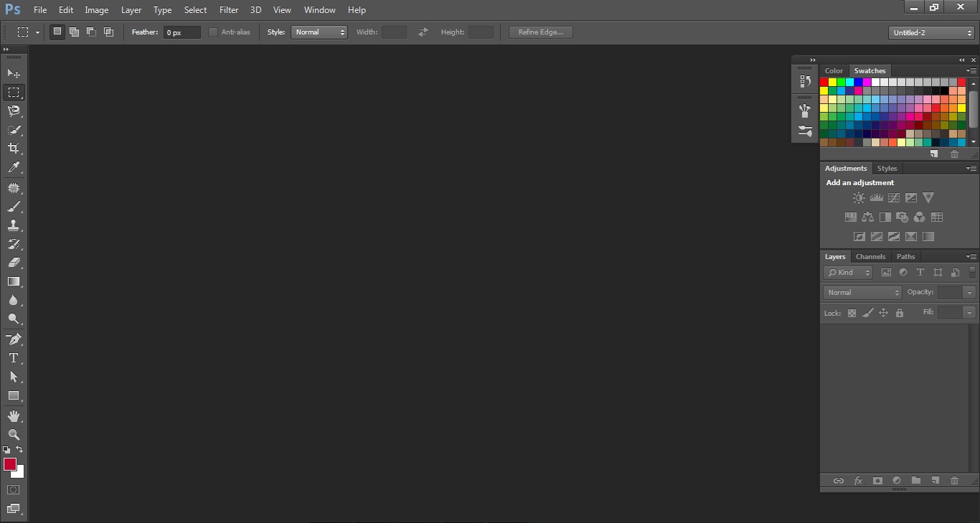Select the Path Selection tool
Viewport: 980px width, 523px height.
(x=14, y=377)
